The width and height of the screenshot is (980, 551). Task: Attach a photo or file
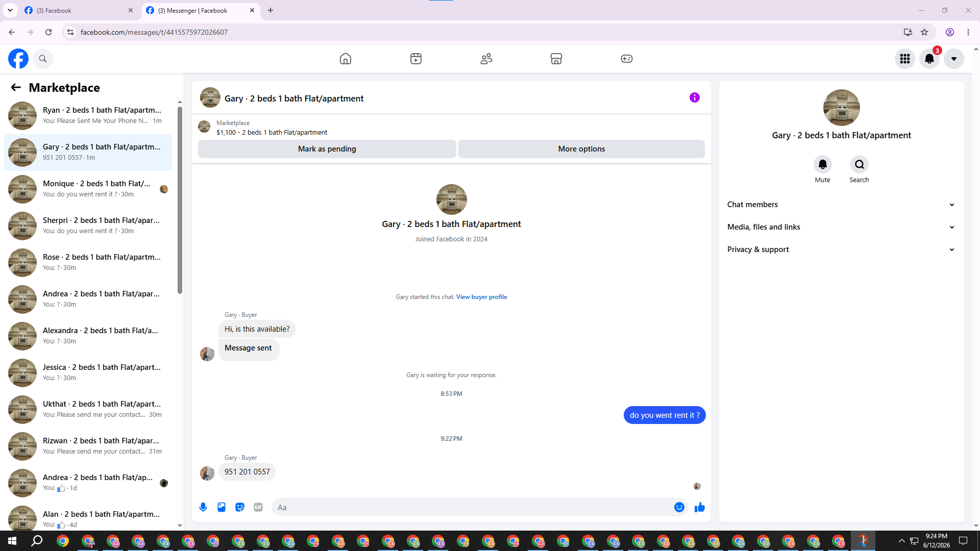click(x=222, y=507)
